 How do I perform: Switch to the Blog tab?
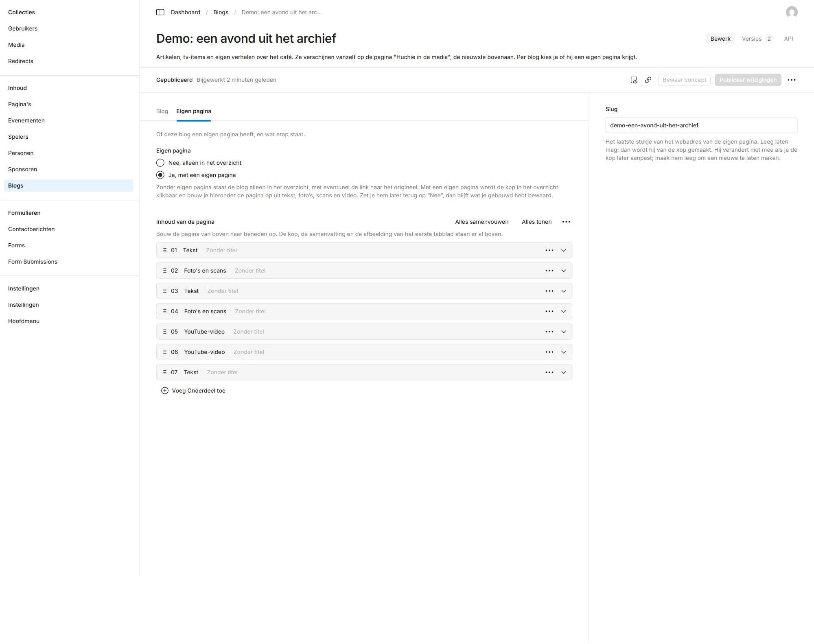[x=162, y=111]
